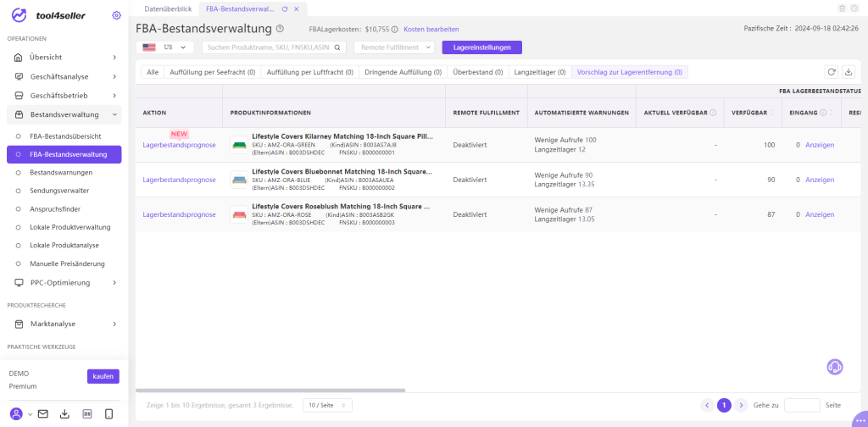868x427 pixels.
Task: Click the kaufen button
Action: (x=103, y=377)
